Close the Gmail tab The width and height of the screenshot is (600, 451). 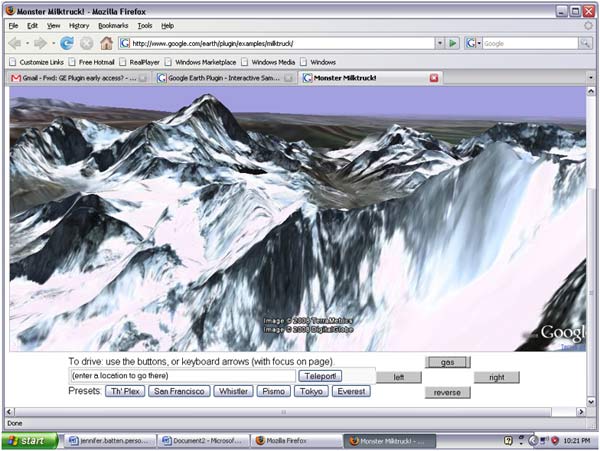pyautogui.click(x=143, y=78)
